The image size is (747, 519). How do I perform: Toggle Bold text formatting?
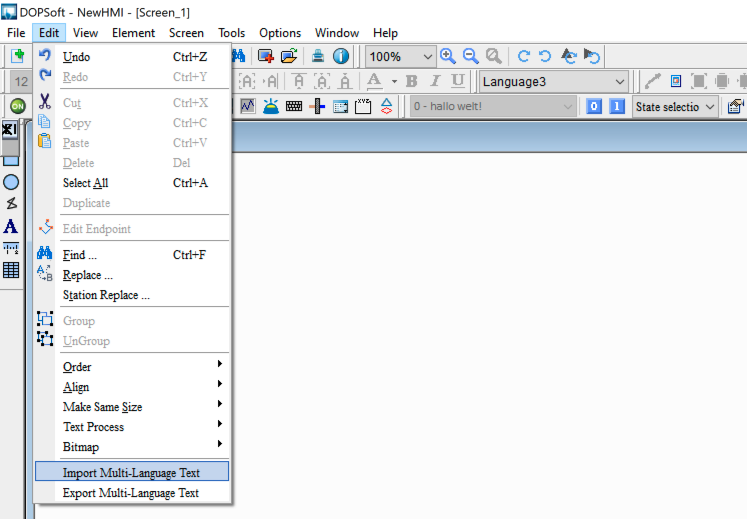(x=412, y=81)
